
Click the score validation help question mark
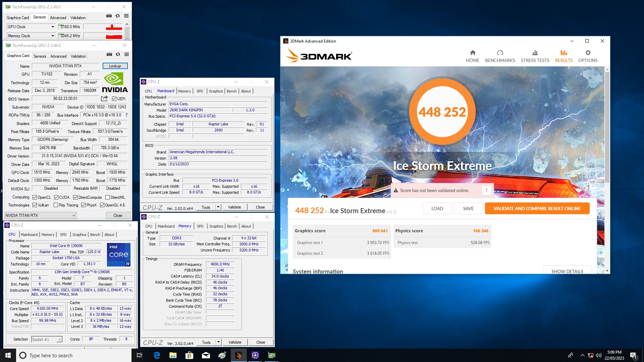[x=486, y=190]
